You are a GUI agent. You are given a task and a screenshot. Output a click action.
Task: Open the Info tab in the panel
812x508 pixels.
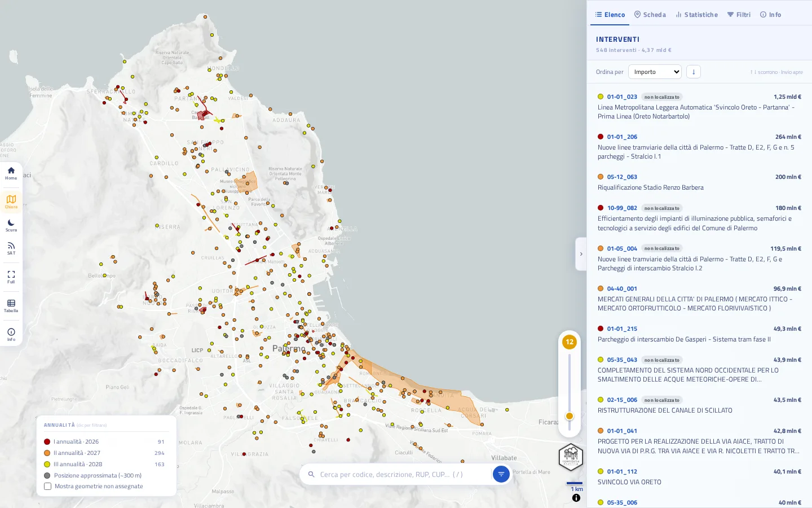(770, 15)
